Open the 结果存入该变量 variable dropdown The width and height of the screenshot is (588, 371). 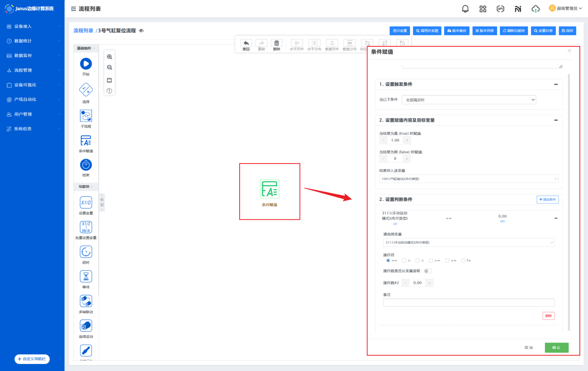point(469,179)
